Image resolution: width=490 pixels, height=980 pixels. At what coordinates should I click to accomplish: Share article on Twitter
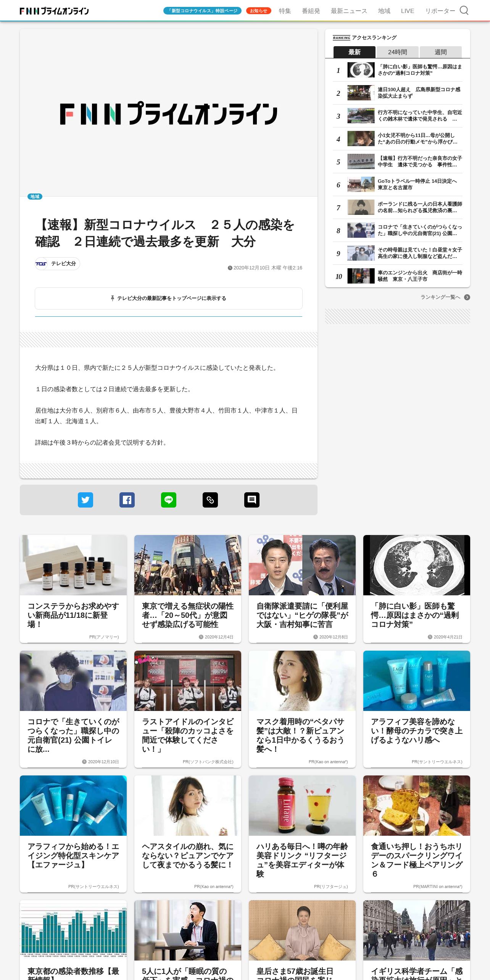click(x=85, y=500)
